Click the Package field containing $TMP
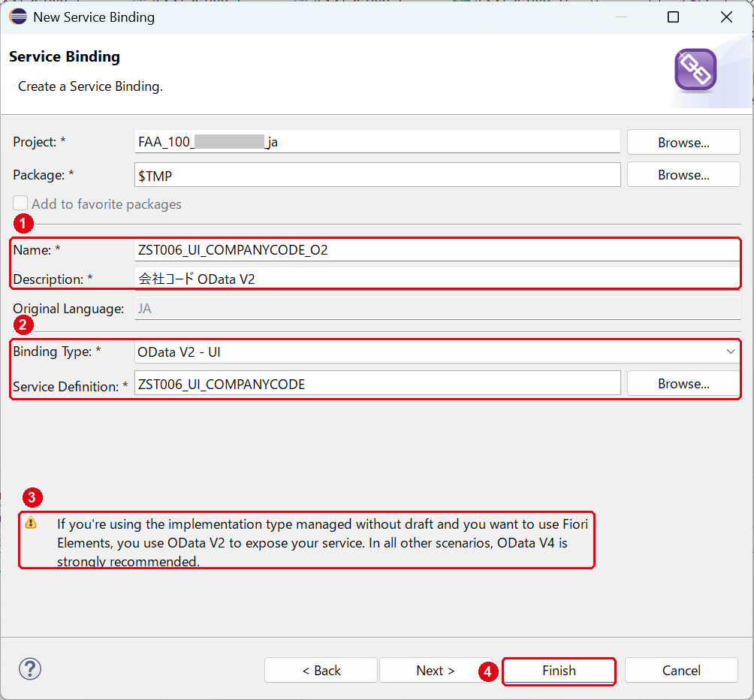The width and height of the screenshot is (754, 700). click(x=378, y=175)
